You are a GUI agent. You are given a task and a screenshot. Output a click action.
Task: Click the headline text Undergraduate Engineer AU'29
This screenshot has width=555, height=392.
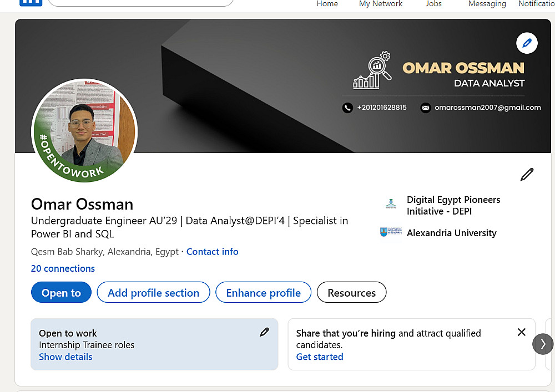tap(104, 221)
